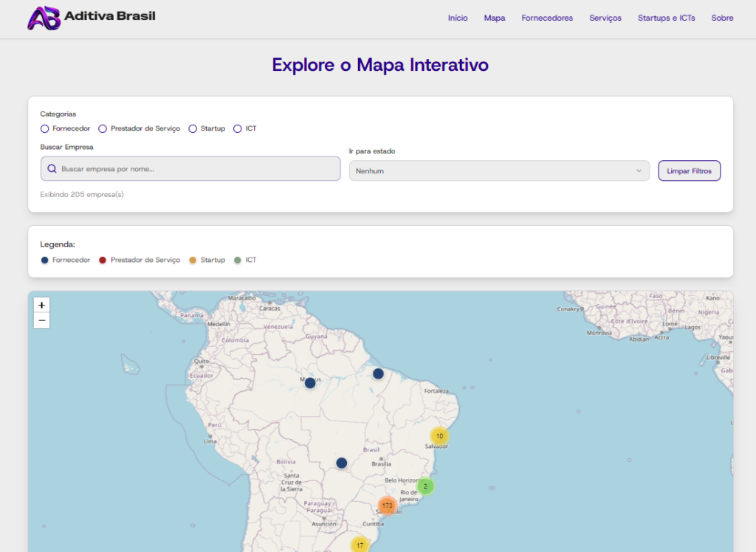Click the orange 173 cluster near São Paulo
Screen dimensions: 756x552
387,506
